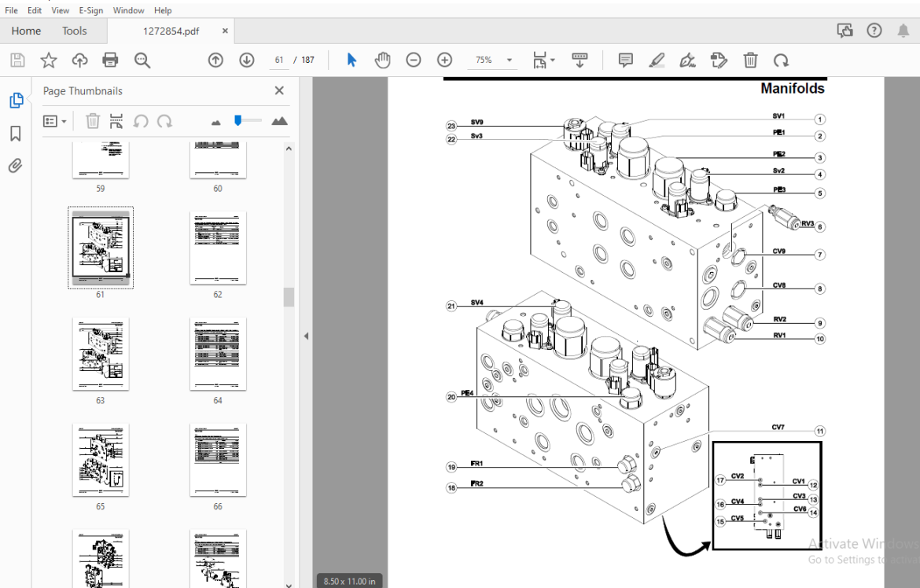Open the help question mark icon
The image size is (920, 588).
(874, 31)
